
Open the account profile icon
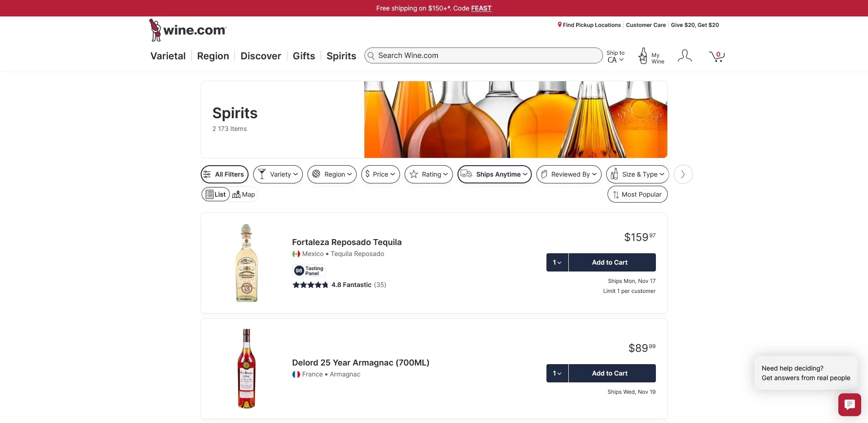(x=684, y=56)
